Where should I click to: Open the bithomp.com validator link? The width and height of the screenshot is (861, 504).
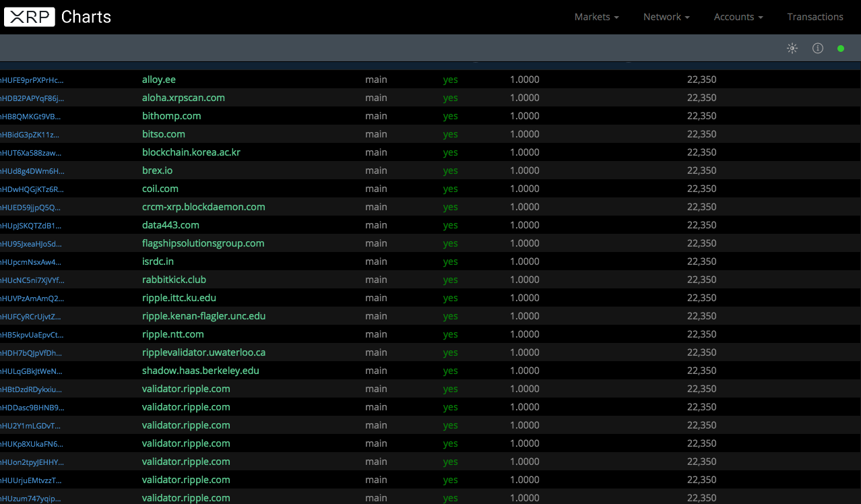[x=171, y=116]
